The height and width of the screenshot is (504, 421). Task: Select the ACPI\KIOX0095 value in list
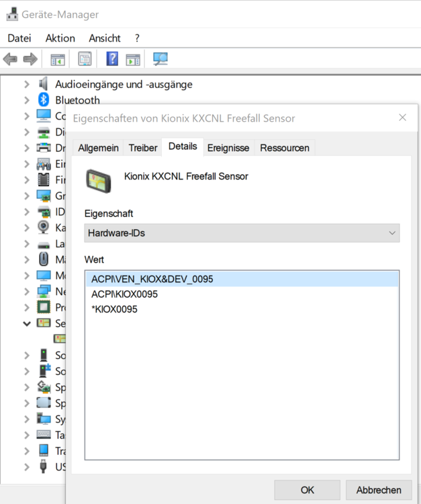124,294
